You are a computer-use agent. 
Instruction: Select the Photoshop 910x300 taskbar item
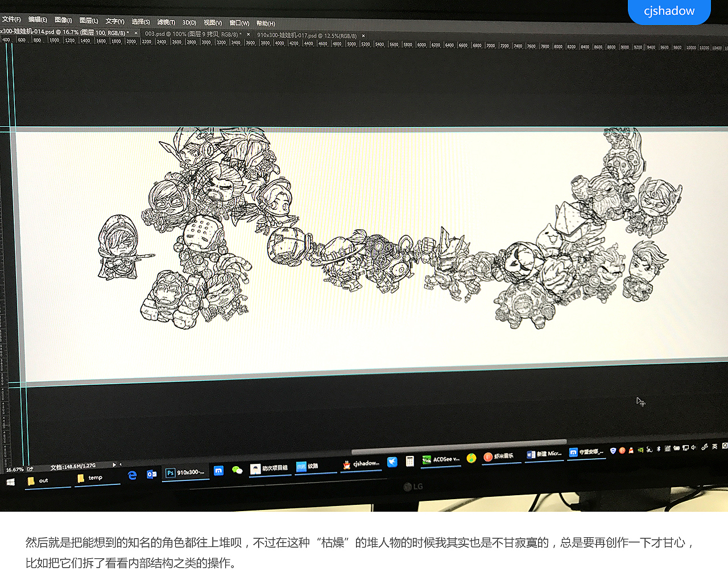(x=185, y=472)
